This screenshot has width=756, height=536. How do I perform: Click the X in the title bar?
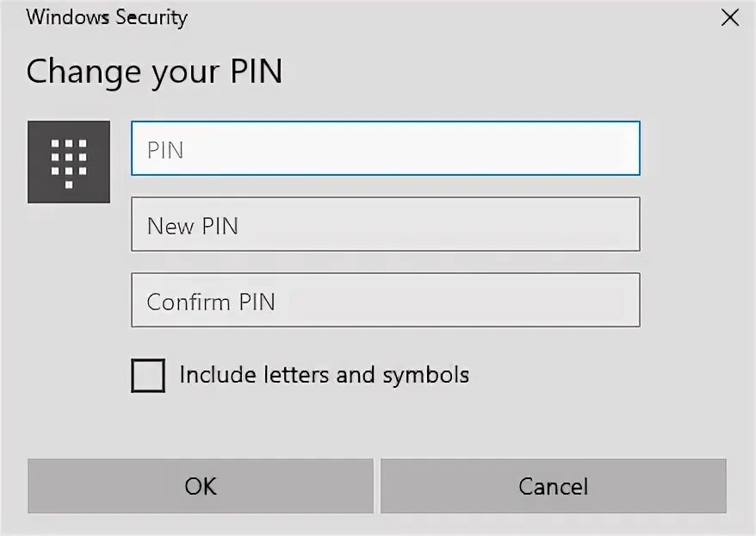(730, 18)
